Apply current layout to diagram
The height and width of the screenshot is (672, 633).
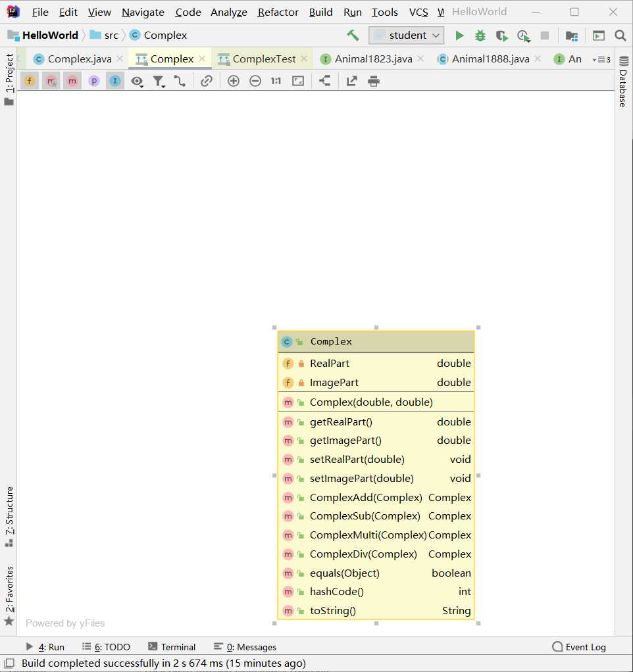(324, 81)
